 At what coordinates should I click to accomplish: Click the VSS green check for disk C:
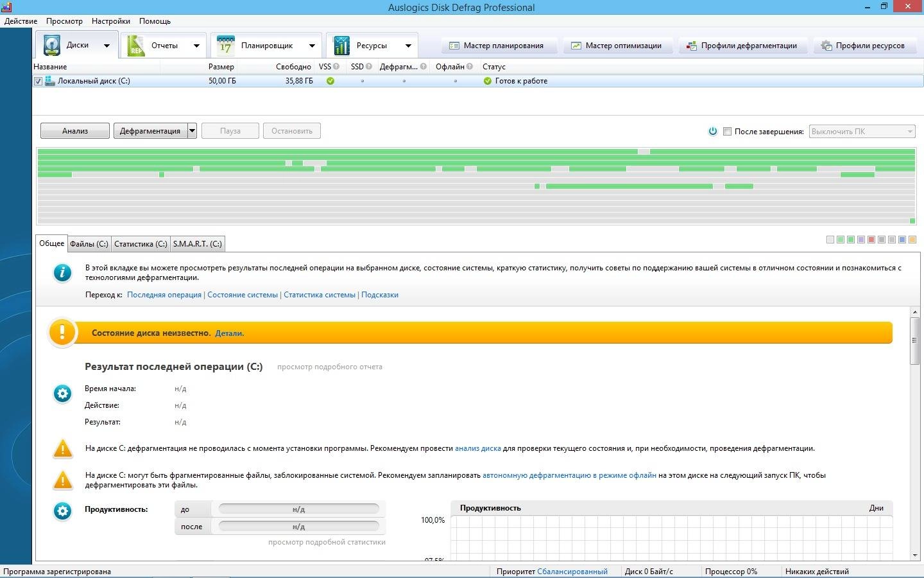point(330,81)
